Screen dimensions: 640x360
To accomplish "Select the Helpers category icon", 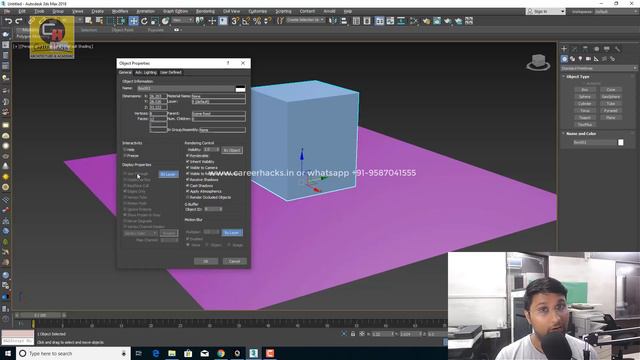I will click(596, 59).
